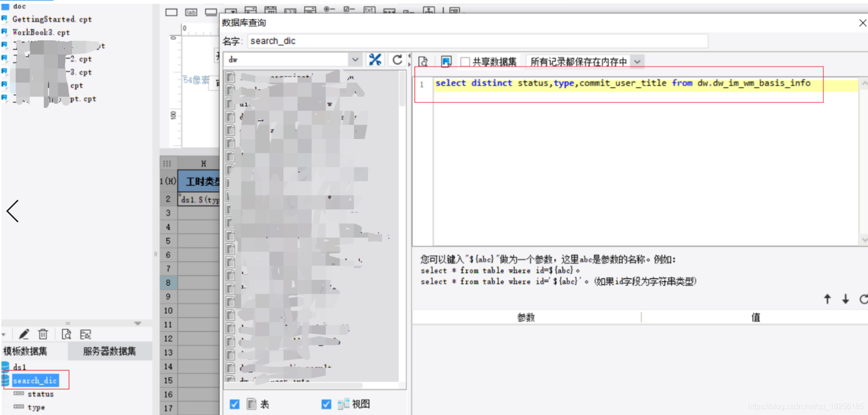Refresh the database table list
Screen dimensions: 868x415
click(397, 60)
